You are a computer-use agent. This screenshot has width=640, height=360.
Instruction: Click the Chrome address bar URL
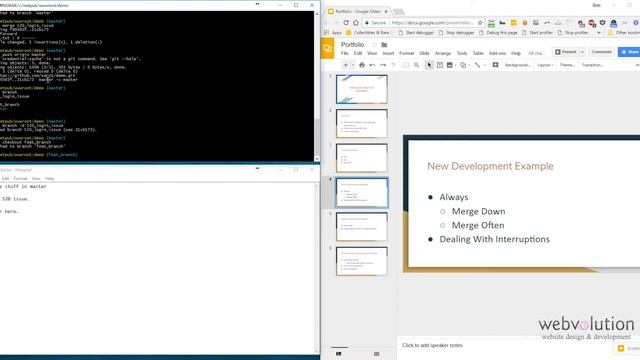coord(432,23)
